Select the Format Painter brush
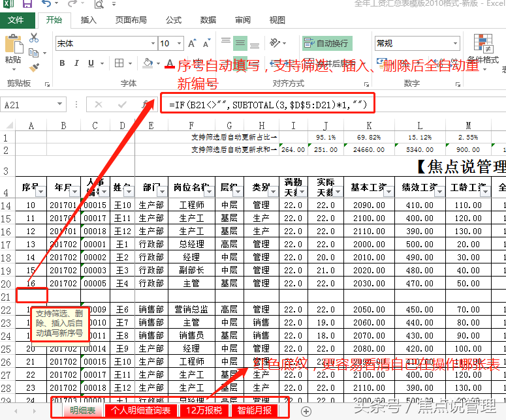 pyautogui.click(x=34, y=67)
